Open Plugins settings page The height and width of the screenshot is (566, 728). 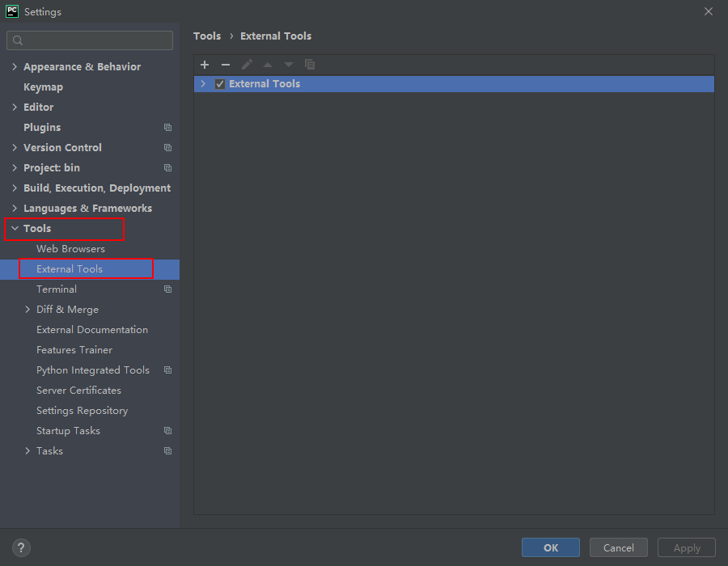[x=42, y=128]
